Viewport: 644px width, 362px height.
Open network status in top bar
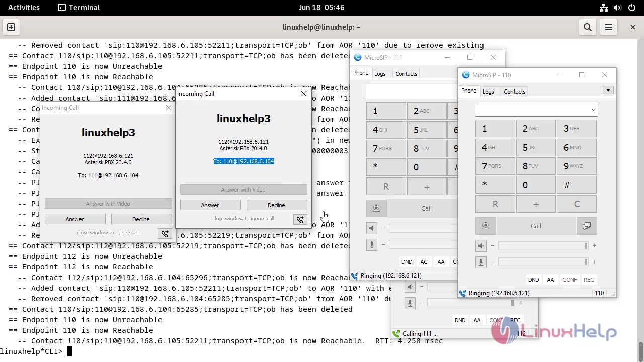point(604,8)
